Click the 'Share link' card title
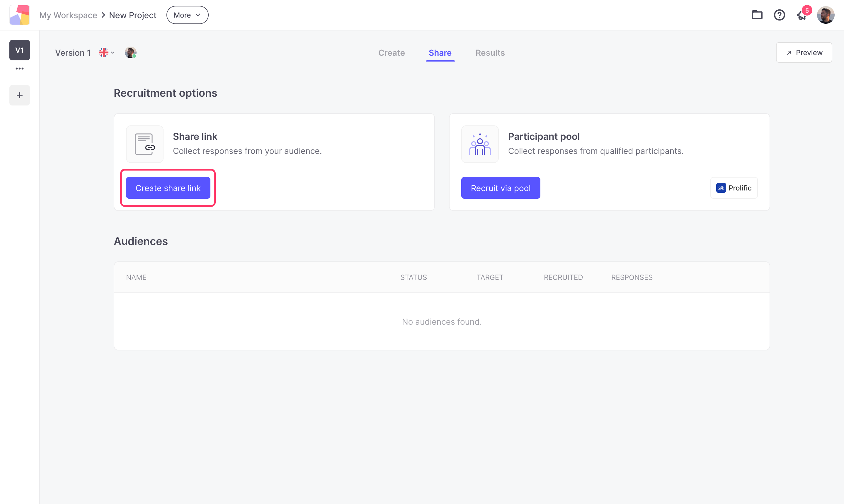Image resolution: width=844 pixels, height=504 pixels. [x=195, y=137]
